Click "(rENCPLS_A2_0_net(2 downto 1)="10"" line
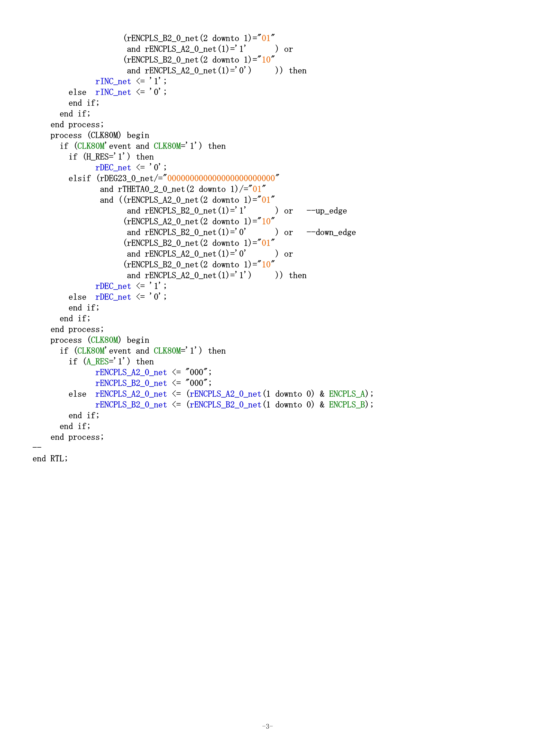The width and height of the screenshot is (535, 756). (199, 222)
